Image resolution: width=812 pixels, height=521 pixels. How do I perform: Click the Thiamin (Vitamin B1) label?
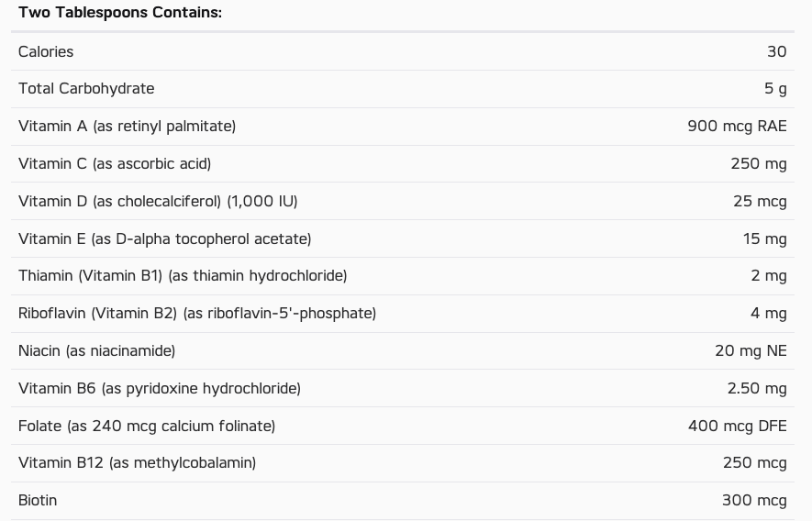click(183, 276)
